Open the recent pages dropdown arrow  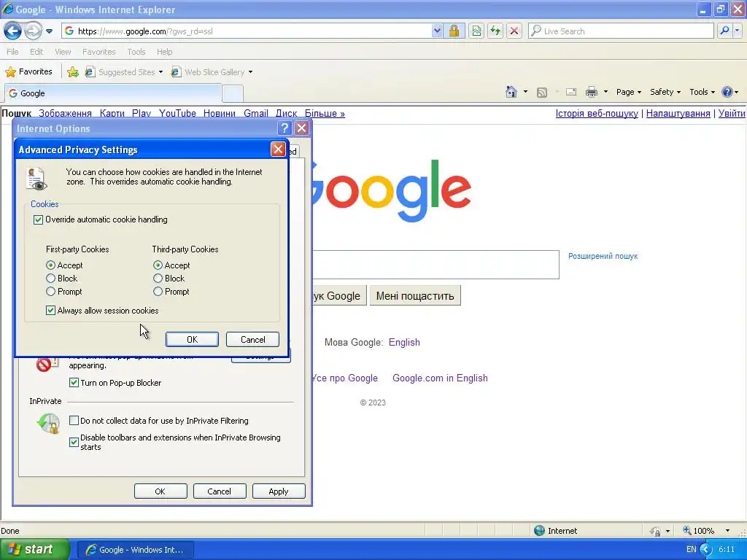[49, 31]
